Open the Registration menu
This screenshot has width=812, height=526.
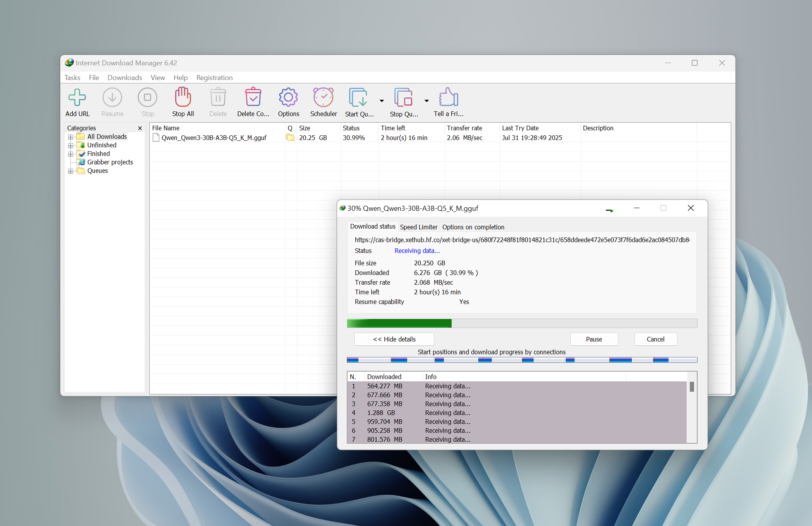pos(214,78)
